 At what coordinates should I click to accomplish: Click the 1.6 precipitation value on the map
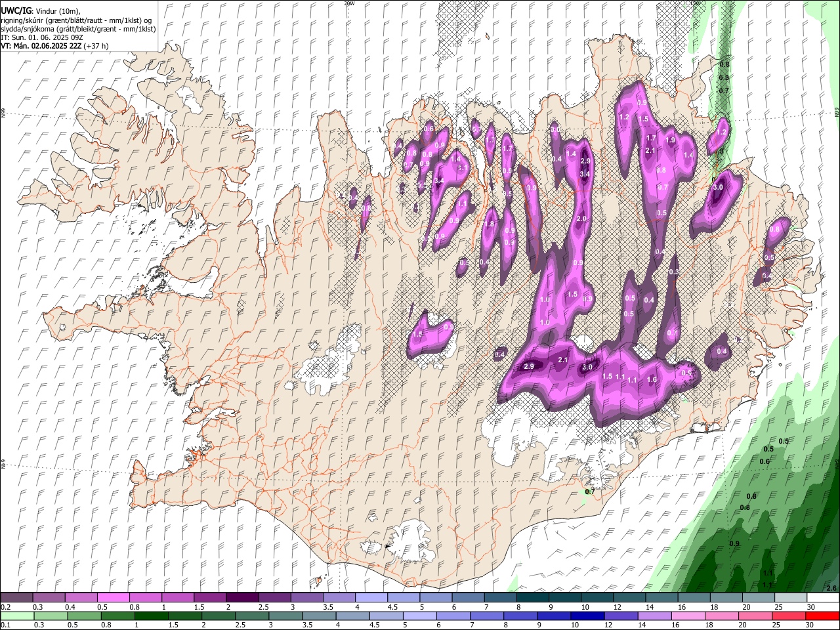pyautogui.click(x=652, y=379)
